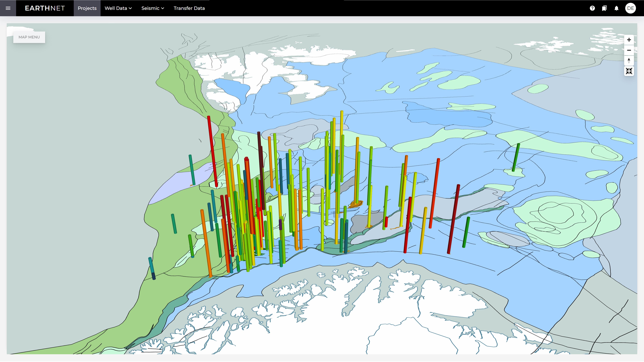Check alerts via the notification bell icon
The width and height of the screenshot is (644, 362).
pos(616,8)
